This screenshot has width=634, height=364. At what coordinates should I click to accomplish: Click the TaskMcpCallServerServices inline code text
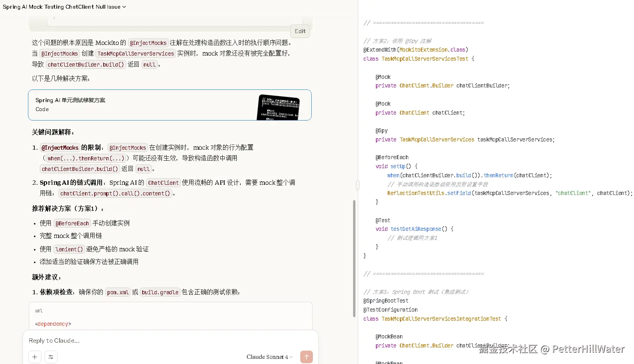(x=136, y=54)
